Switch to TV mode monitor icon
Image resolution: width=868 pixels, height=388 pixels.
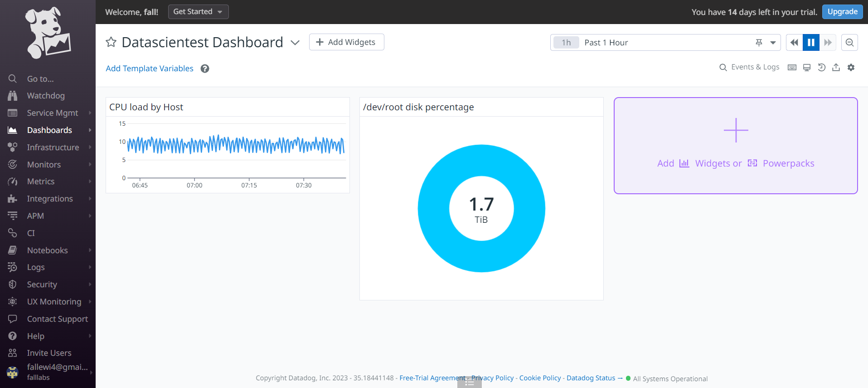point(807,68)
